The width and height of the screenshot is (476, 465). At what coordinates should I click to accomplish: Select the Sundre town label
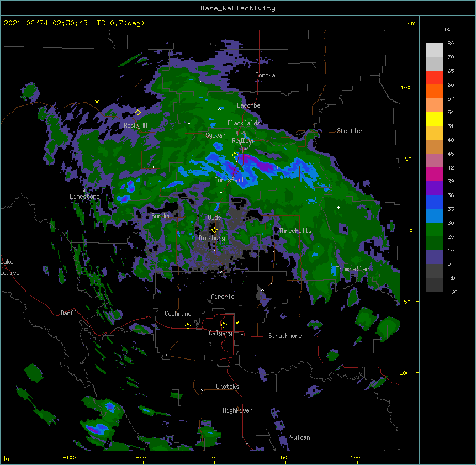coord(161,216)
